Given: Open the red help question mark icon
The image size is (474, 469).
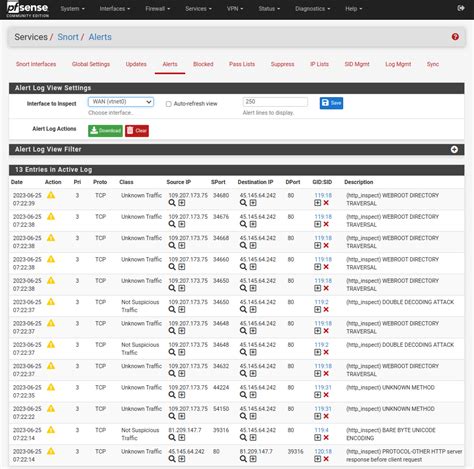Looking at the screenshot, I should point(455,37).
